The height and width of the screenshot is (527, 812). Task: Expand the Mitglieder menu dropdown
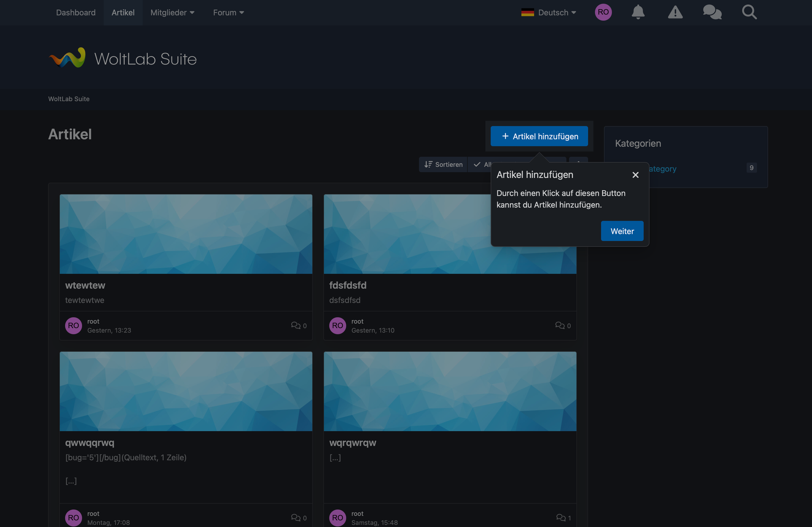172,13
